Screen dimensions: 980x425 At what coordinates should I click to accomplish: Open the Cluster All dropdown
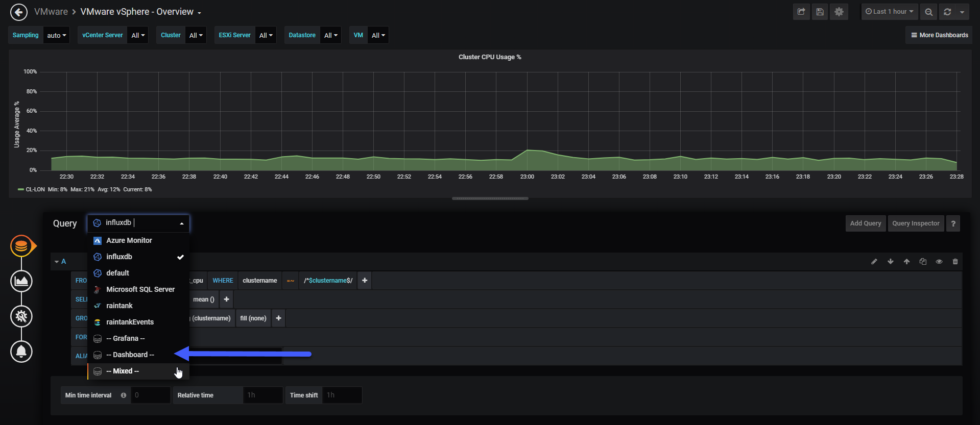click(x=196, y=35)
